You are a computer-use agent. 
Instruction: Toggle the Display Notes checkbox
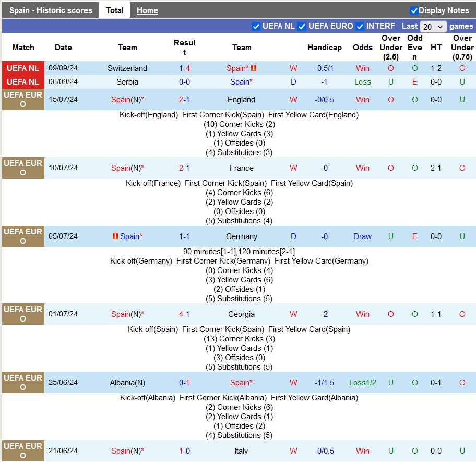414,10
